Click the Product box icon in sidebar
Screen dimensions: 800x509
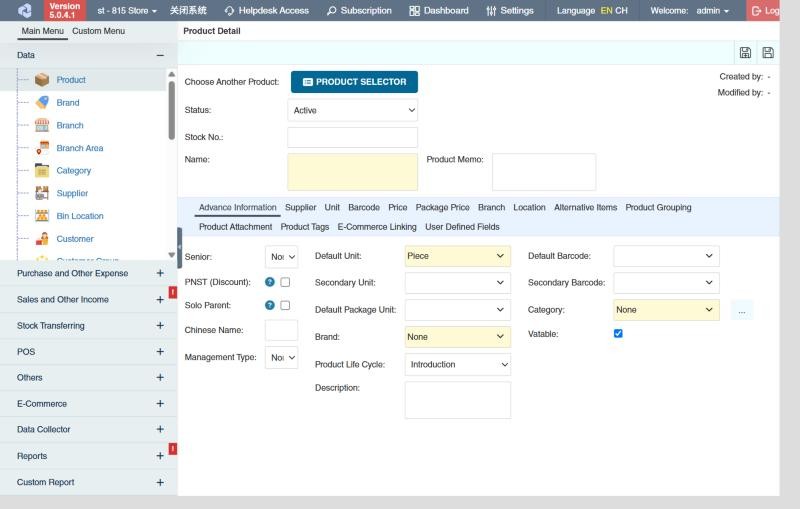point(42,80)
